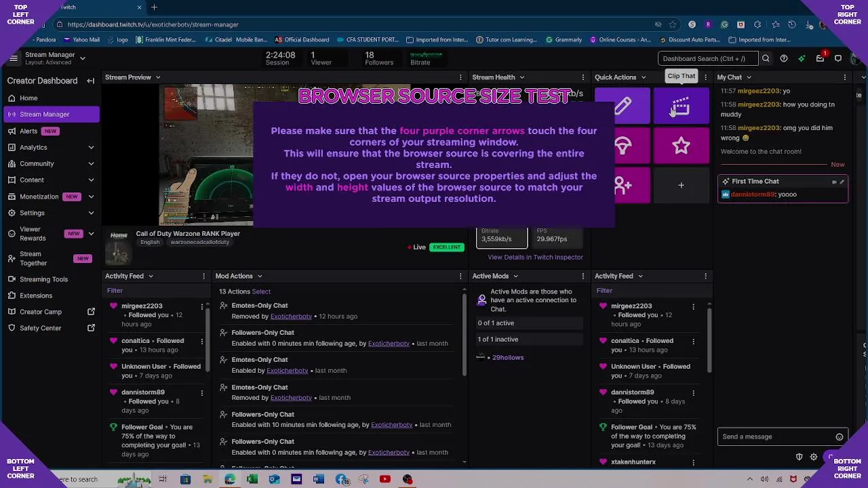Click Filter in the left Activity Feed
Viewport: 868px width, 488px height.
(115, 291)
